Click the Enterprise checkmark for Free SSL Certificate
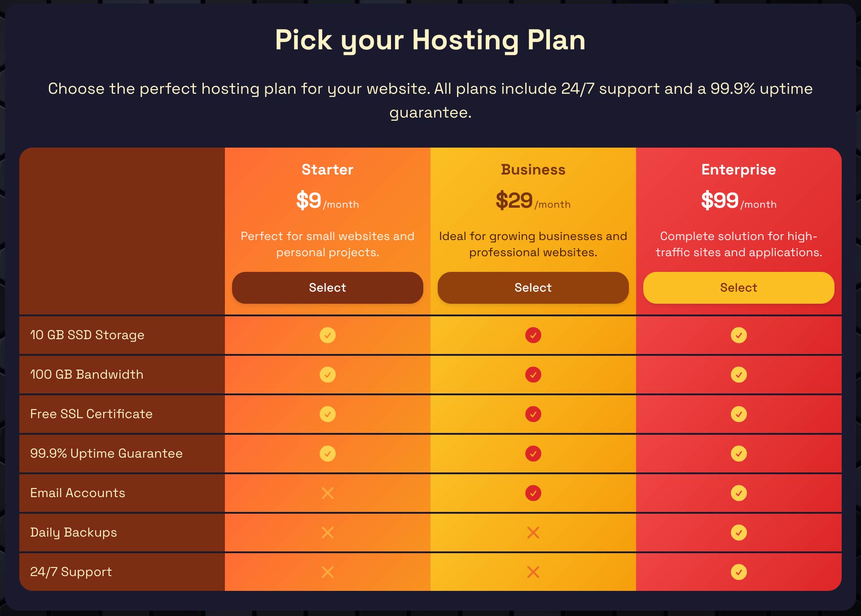Screen dimensions: 861x616 (x=738, y=414)
